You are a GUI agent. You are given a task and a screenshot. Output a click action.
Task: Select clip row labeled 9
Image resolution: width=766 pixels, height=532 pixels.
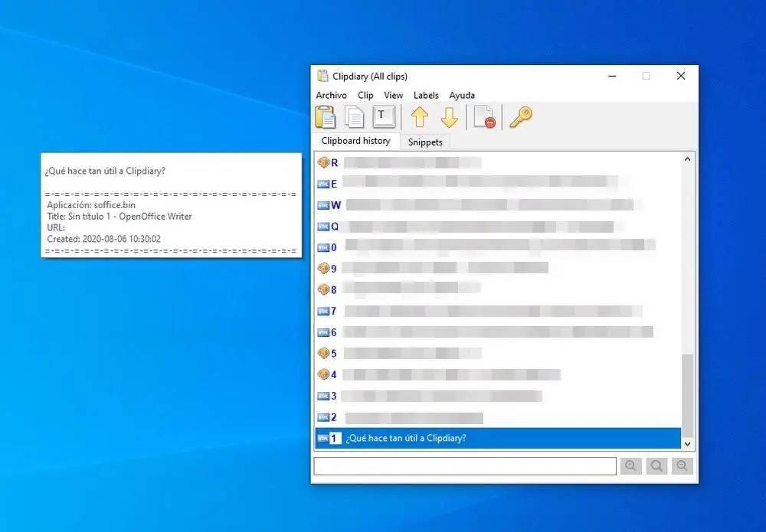point(498,269)
